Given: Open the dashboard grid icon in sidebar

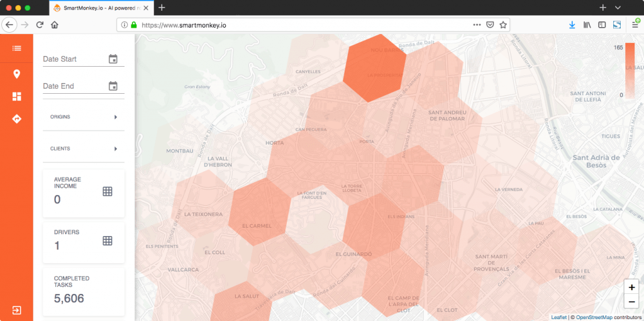Looking at the screenshot, I should 16,96.
